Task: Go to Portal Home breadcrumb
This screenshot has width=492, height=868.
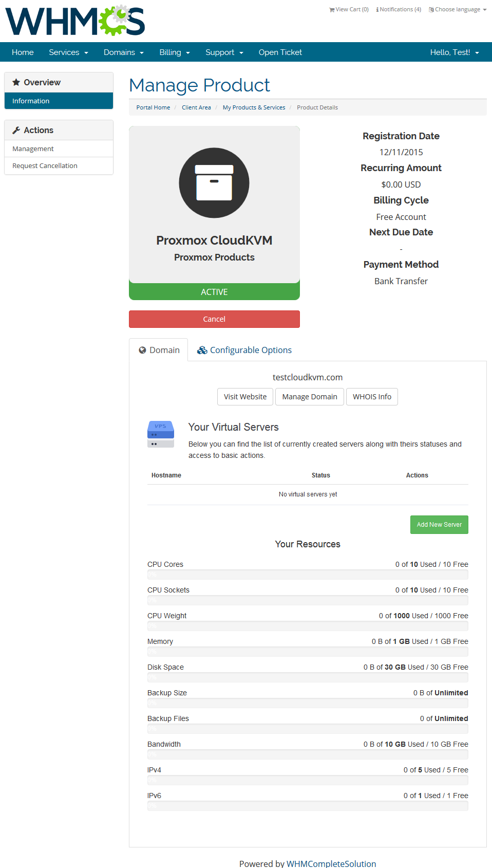Action: 153,107
